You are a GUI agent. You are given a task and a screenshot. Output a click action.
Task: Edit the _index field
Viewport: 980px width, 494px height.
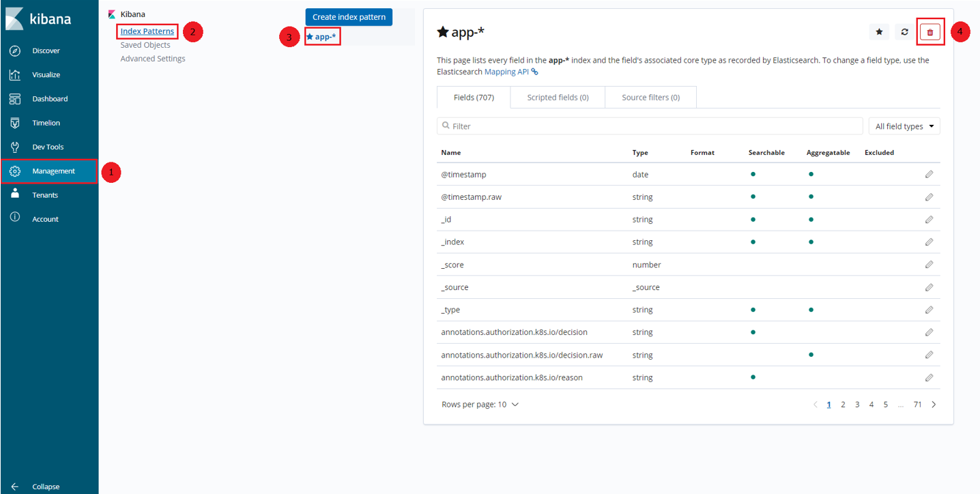coord(929,242)
